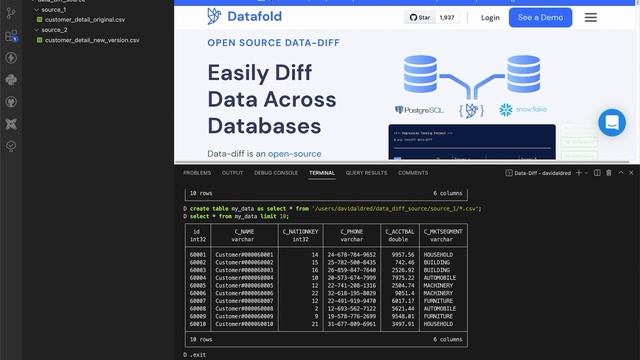Click the 9957.56 balance value

coord(402,255)
